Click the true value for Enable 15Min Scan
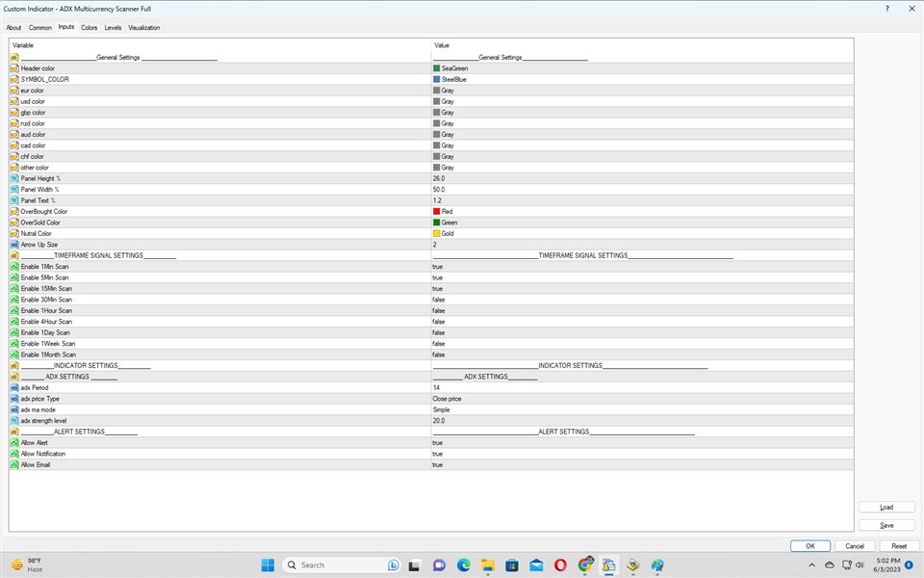 (x=438, y=288)
